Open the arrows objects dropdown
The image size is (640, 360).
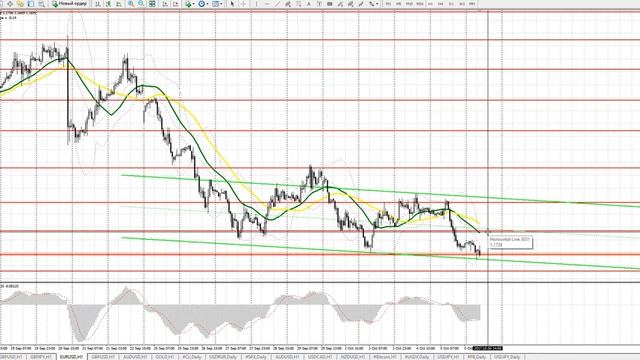[373, 4]
